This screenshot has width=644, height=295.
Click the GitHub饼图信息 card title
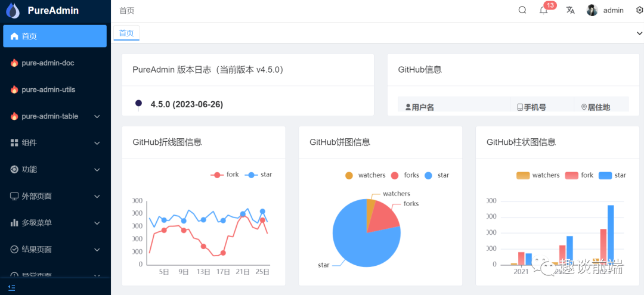point(340,142)
